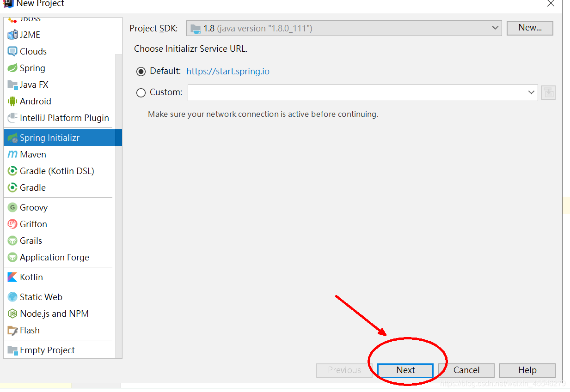Click the Static Web globe icon
570x392 pixels.
(x=12, y=297)
